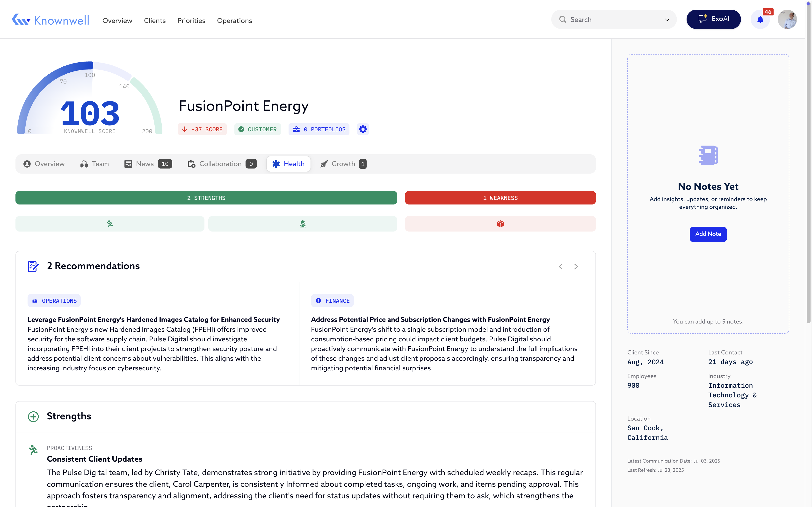The height and width of the screenshot is (507, 812).
Task: Click the package weakness icon
Action: (x=500, y=224)
